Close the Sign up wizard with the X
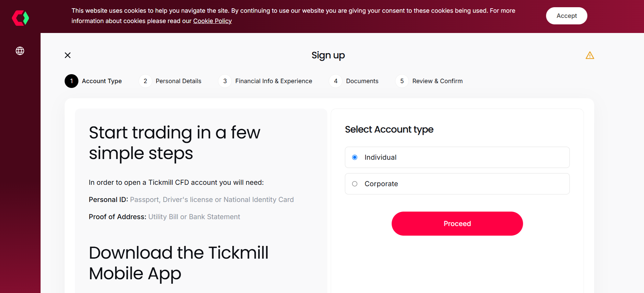 click(x=67, y=55)
